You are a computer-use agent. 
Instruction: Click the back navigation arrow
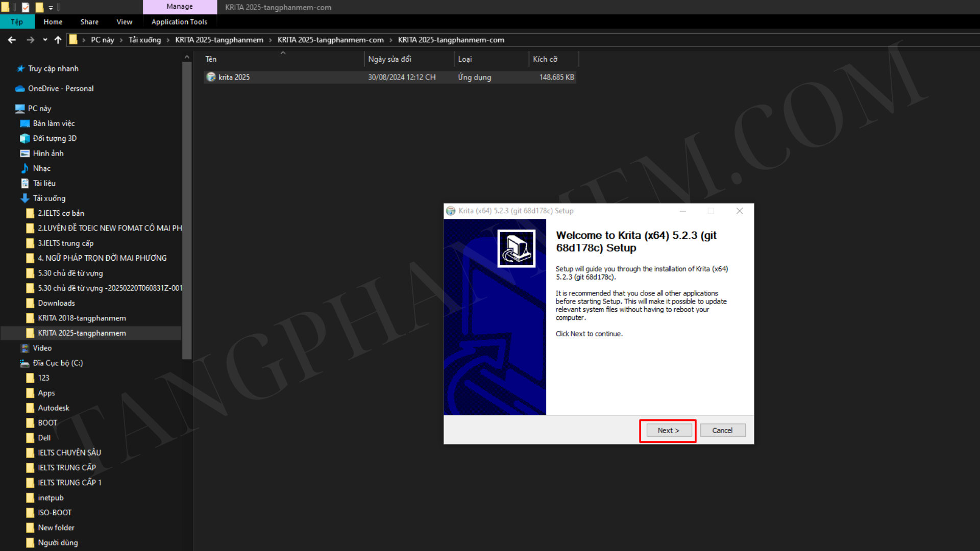tap(12, 40)
